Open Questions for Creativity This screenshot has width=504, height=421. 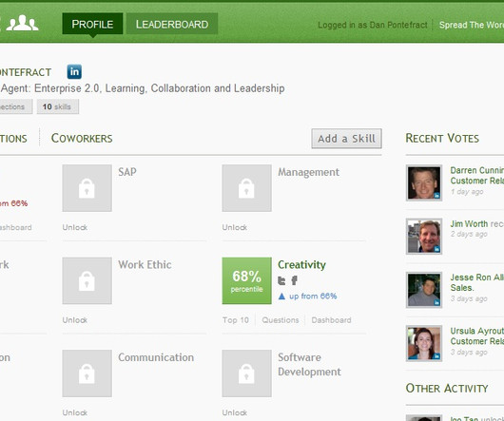pos(281,320)
